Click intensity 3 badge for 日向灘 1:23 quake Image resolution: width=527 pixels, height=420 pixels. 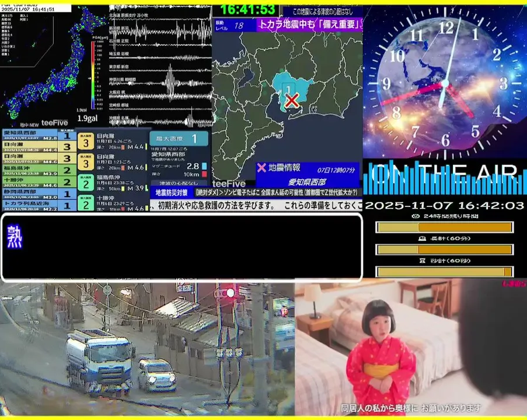[86, 163]
